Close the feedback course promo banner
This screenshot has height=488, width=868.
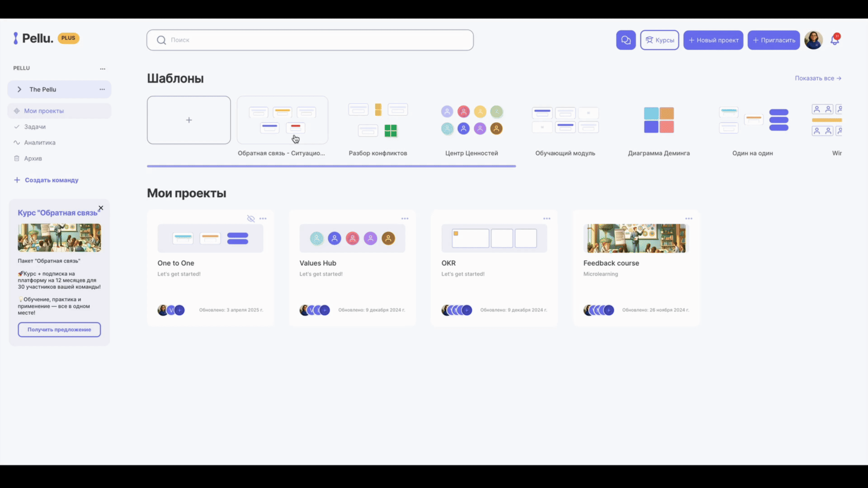101,208
